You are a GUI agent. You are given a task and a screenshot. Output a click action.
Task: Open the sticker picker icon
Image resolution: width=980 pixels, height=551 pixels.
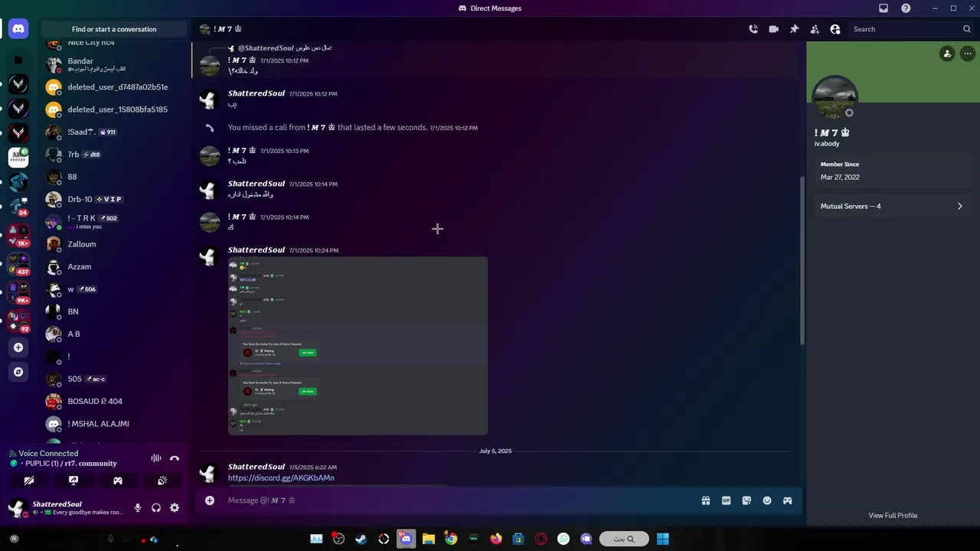(x=746, y=500)
